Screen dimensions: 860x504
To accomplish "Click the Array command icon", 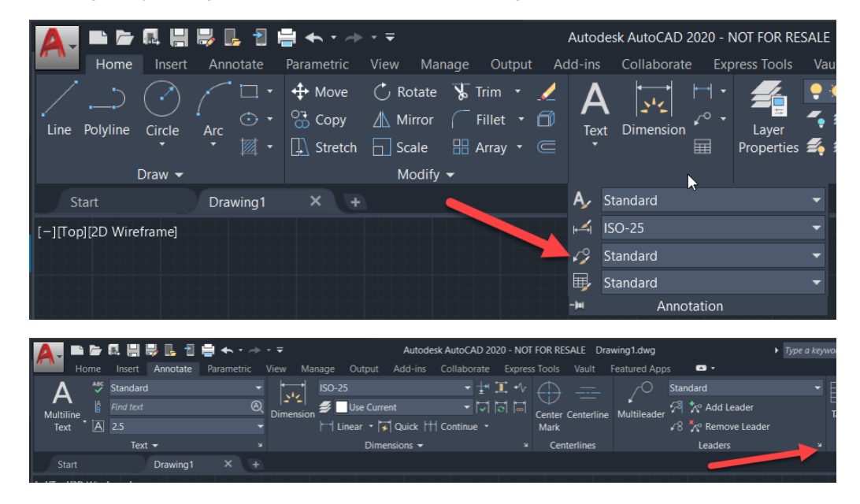I will pos(460,147).
